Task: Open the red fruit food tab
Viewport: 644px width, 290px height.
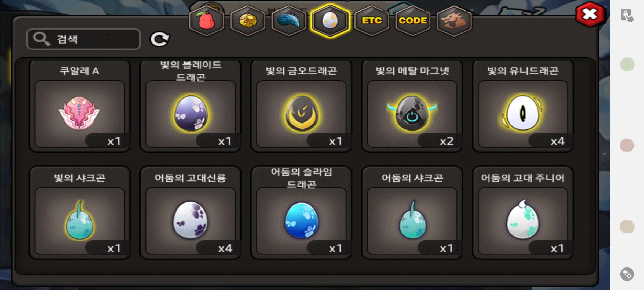Action: click(207, 21)
